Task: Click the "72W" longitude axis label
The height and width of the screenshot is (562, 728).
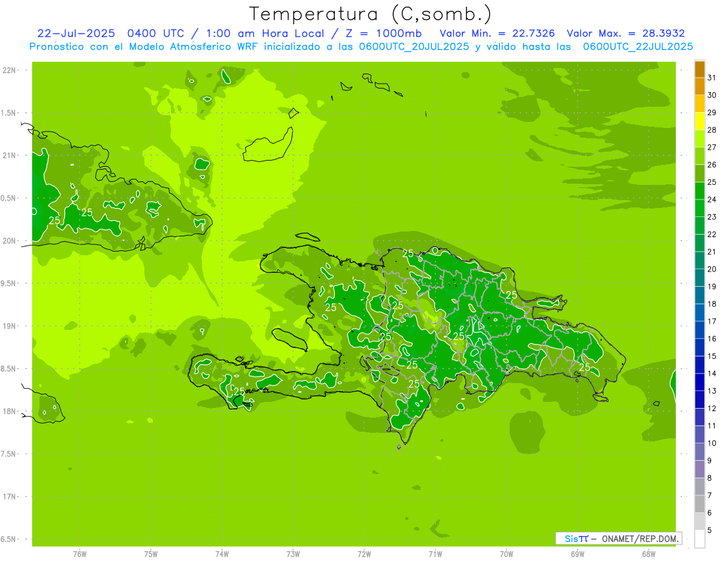Action: pyautogui.click(x=364, y=554)
